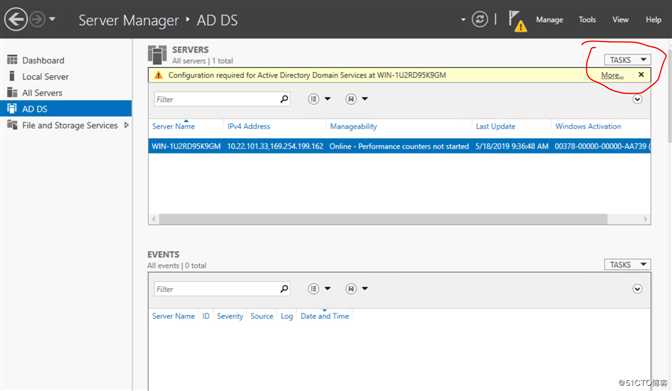Sort servers by Last Update column
This screenshot has height=391, width=672.
[x=495, y=126]
